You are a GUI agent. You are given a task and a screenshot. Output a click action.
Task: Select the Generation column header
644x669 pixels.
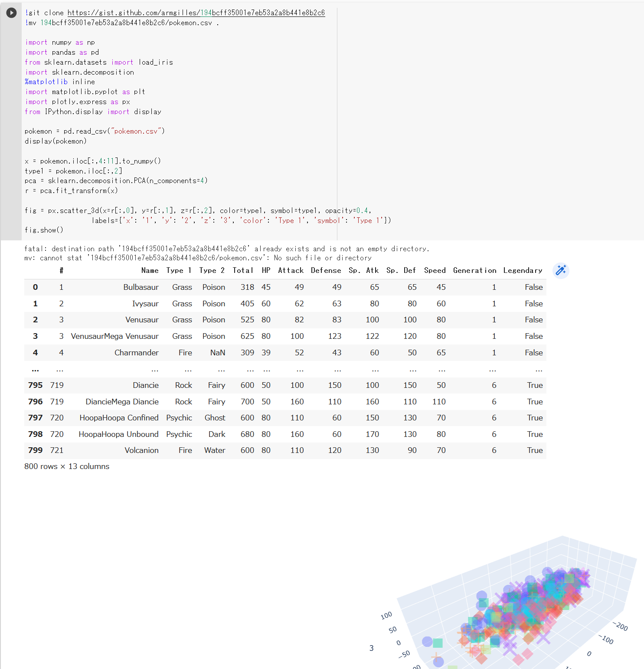point(474,270)
